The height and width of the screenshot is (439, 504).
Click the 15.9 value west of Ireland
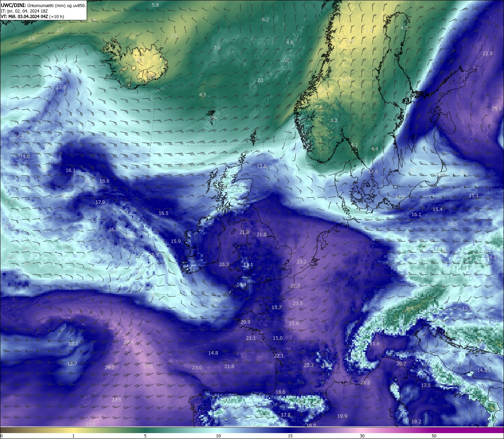[x=176, y=241]
